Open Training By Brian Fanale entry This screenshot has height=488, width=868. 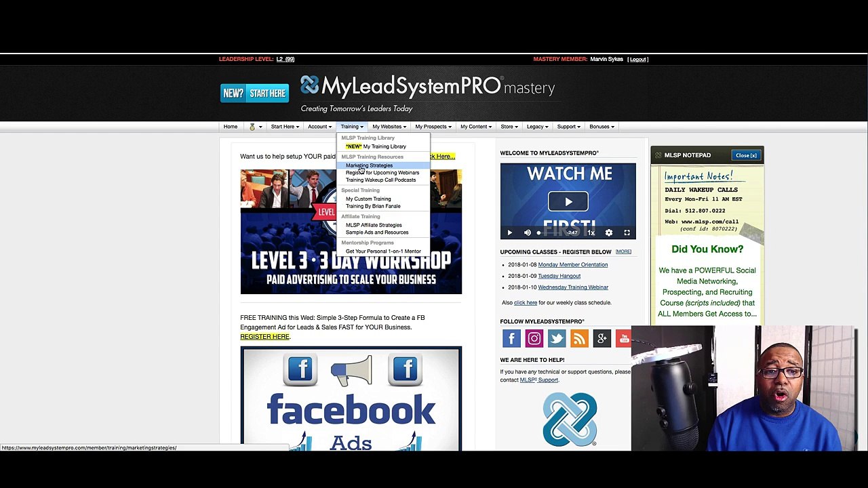click(373, 206)
